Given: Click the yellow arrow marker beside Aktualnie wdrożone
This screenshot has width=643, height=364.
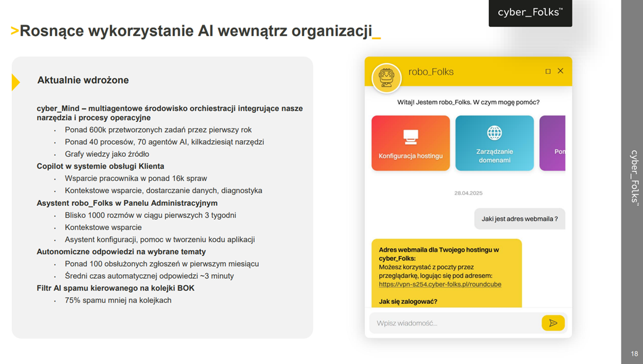Looking at the screenshot, I should coord(16,82).
